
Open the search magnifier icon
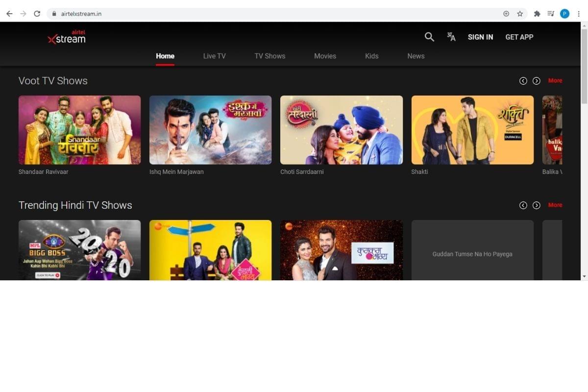tap(429, 37)
